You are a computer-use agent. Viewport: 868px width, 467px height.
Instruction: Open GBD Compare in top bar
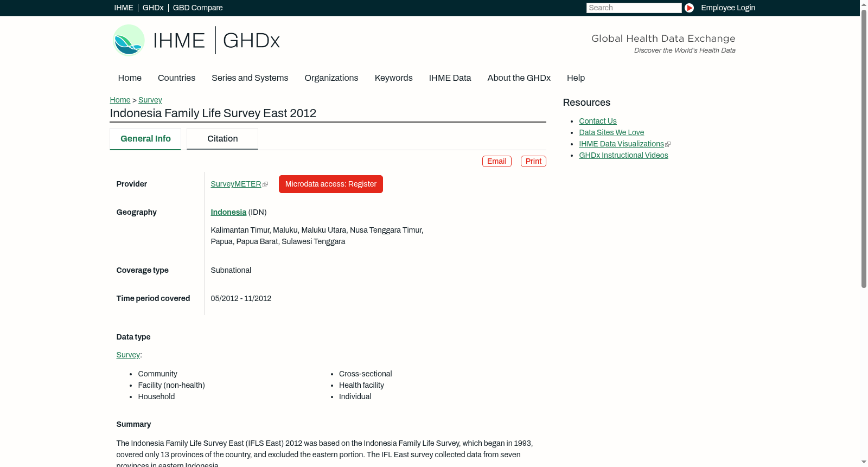point(197,8)
